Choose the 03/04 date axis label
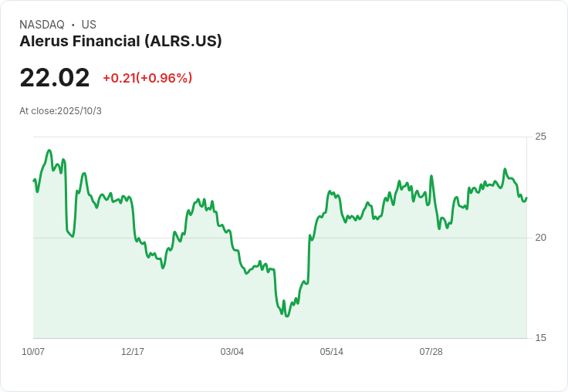 (232, 352)
